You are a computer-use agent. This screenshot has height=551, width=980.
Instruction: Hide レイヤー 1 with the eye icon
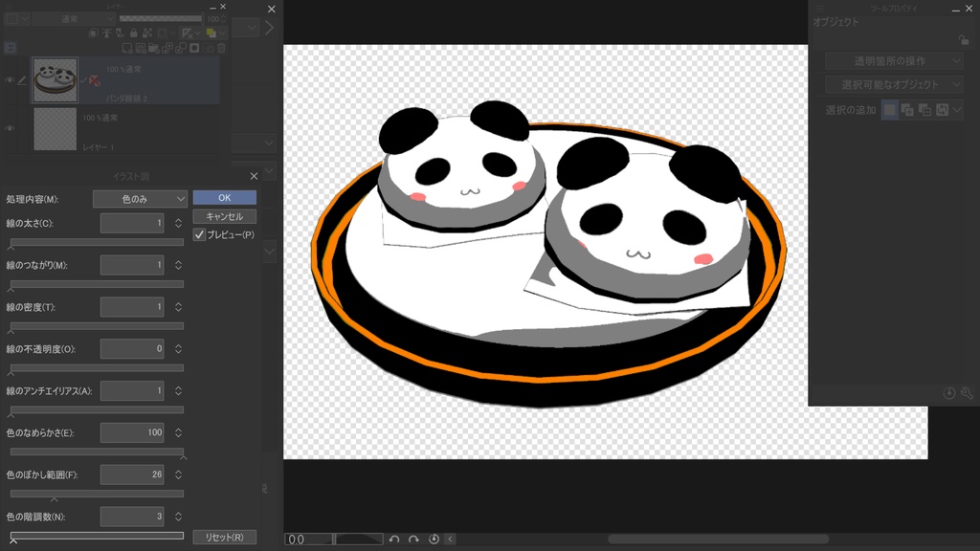[10, 128]
